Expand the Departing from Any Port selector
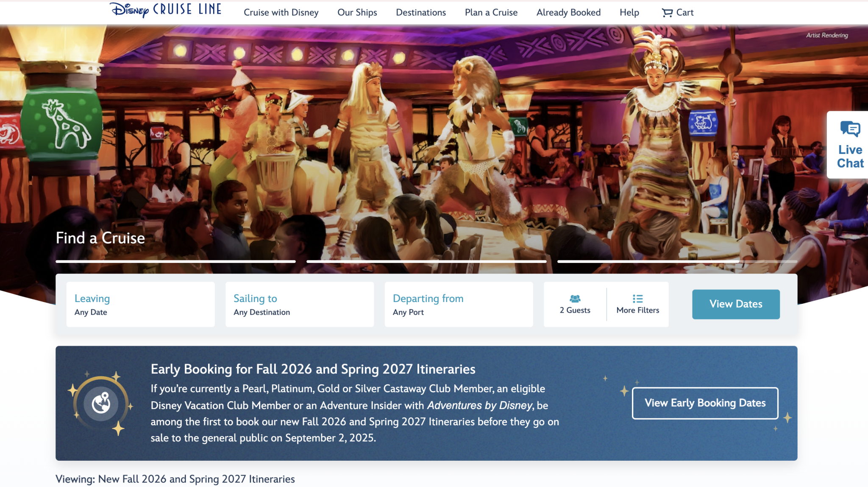This screenshot has height=487, width=868. coord(459,305)
